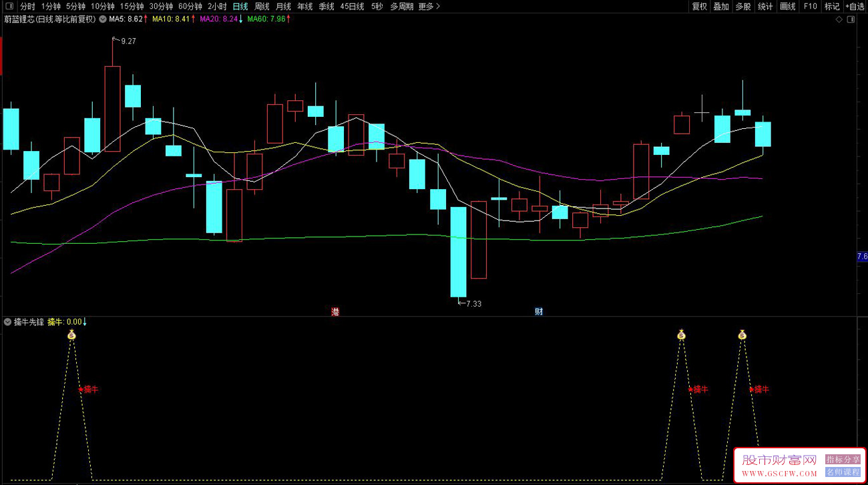Click the last money bag signal icon
The image size is (868, 485).
742,334
